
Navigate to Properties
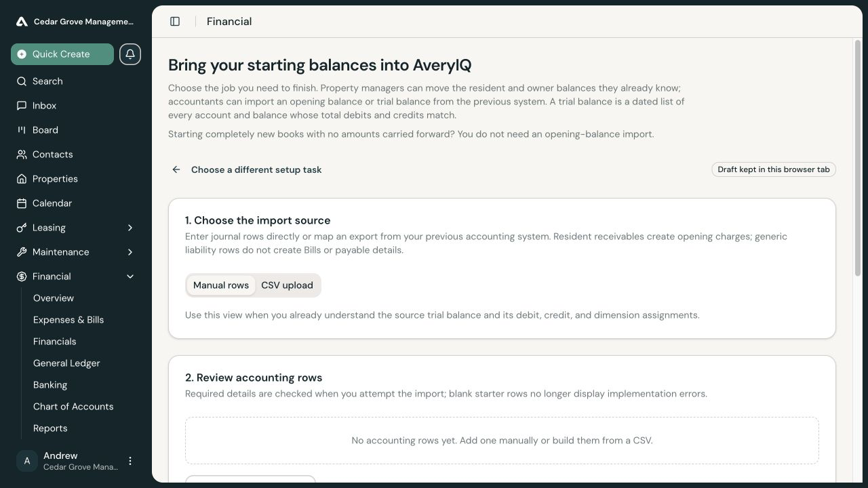[x=76, y=179]
